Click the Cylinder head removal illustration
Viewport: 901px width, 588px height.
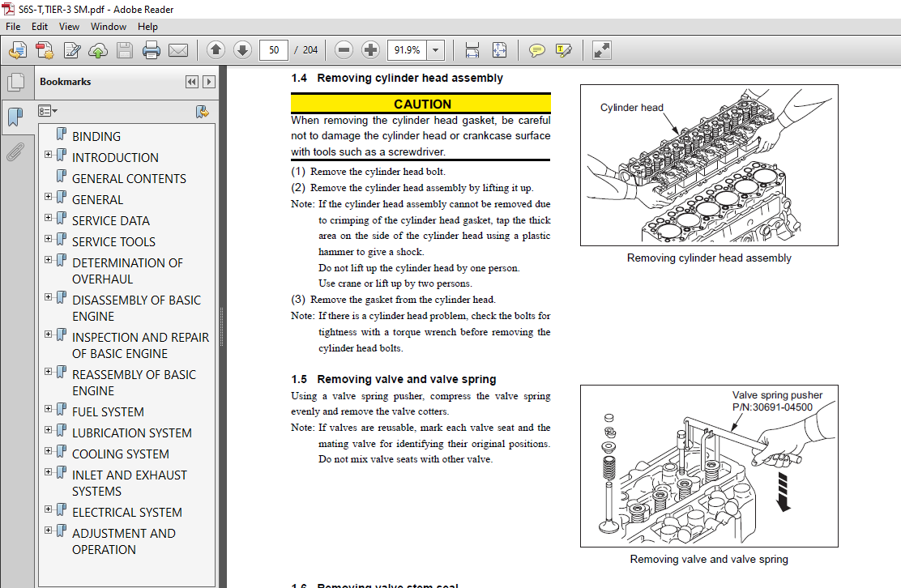(709, 165)
